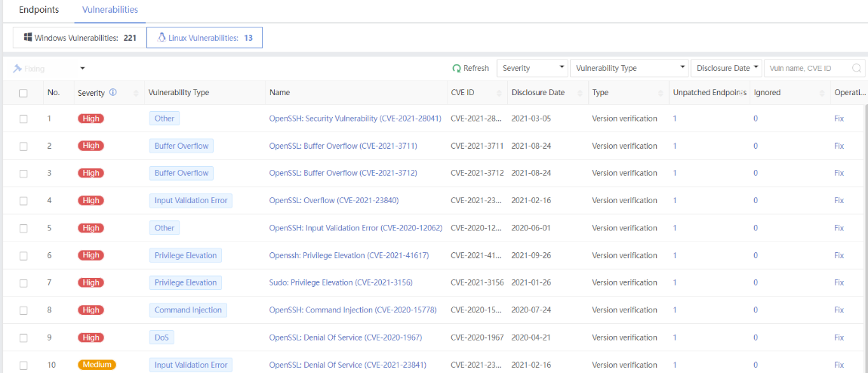This screenshot has width=868, height=373.
Task: Expand the Fixing dropdown arrow
Action: point(82,68)
